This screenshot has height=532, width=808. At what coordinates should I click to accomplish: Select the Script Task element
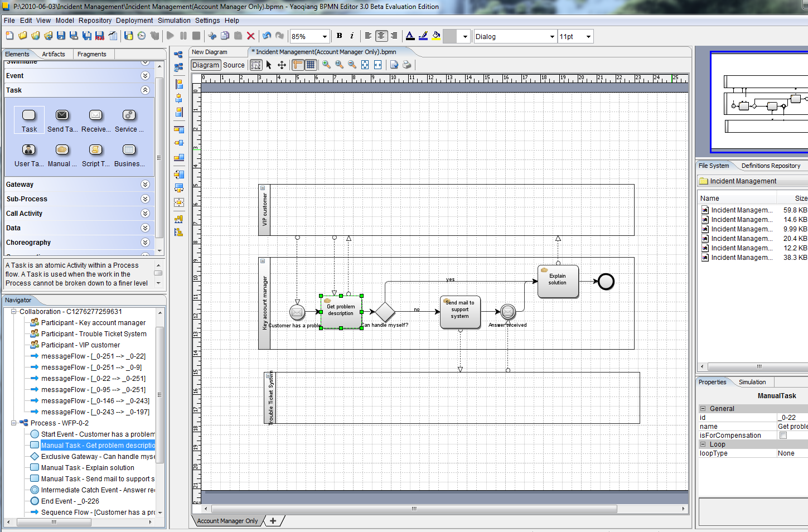[x=96, y=155]
